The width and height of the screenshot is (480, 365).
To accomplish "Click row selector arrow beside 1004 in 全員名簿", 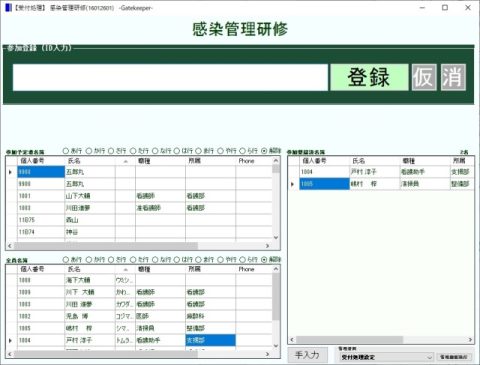I will (11, 340).
